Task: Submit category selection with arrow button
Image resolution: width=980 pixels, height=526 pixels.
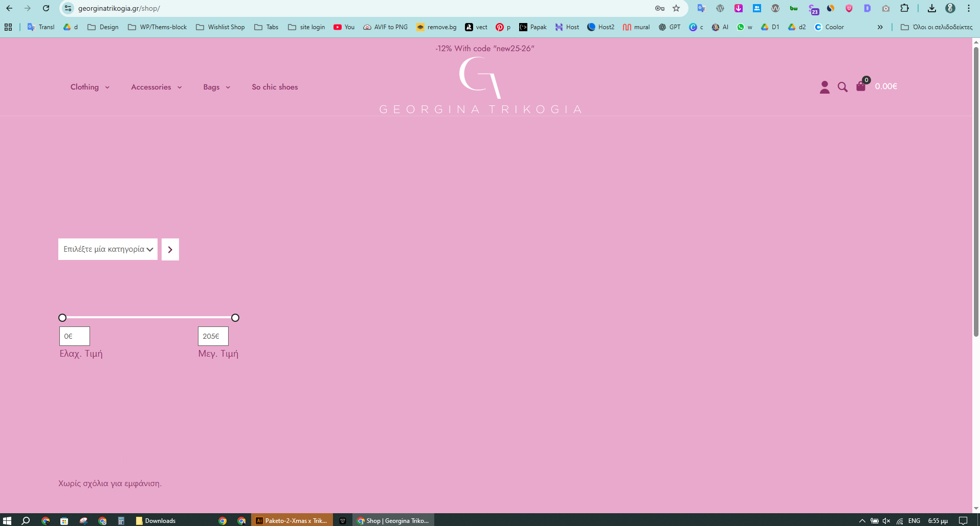Action: point(170,250)
